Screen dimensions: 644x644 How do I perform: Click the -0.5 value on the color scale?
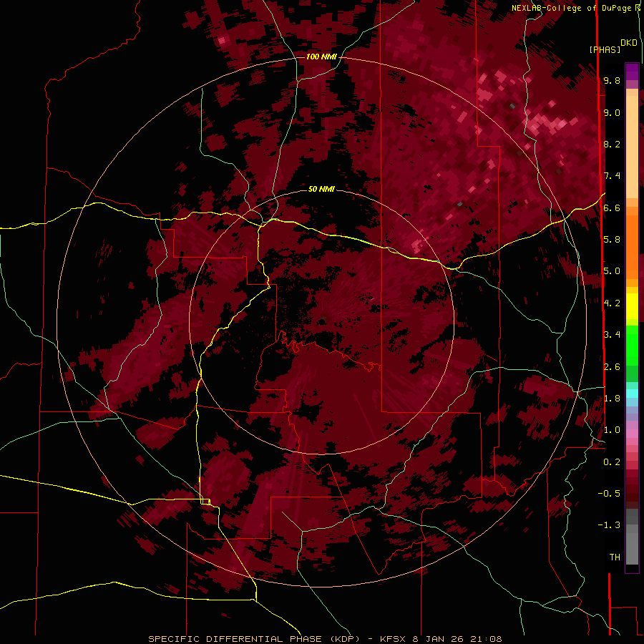tap(609, 494)
